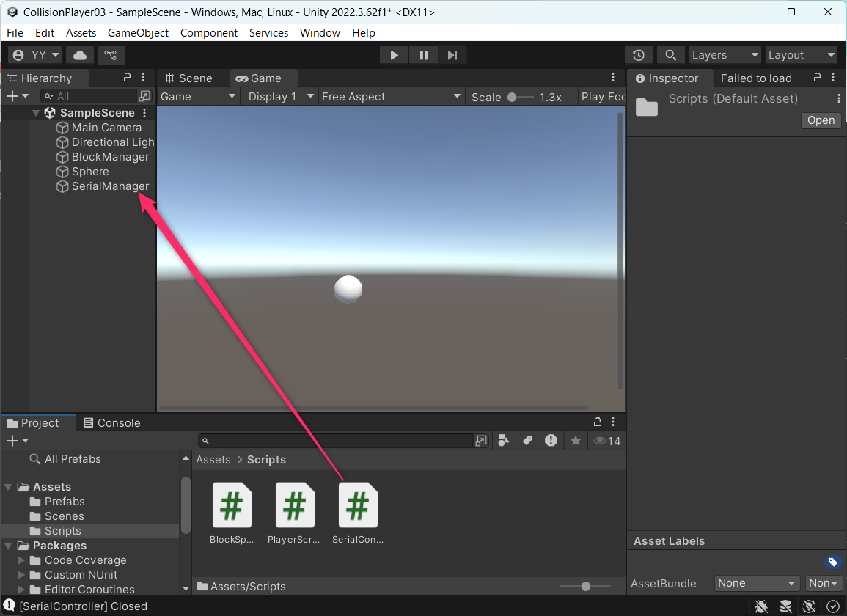Open Hierarchy search window icon
Image resolution: width=847 pixels, height=616 pixels.
(144, 96)
